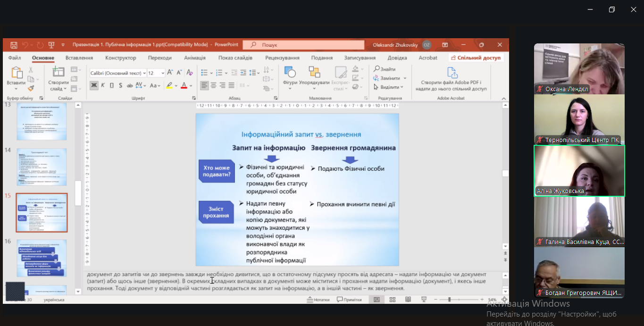Image resolution: width=644 pixels, height=326 pixels.
Task: Click the Save icon in title bar
Action: point(14,45)
